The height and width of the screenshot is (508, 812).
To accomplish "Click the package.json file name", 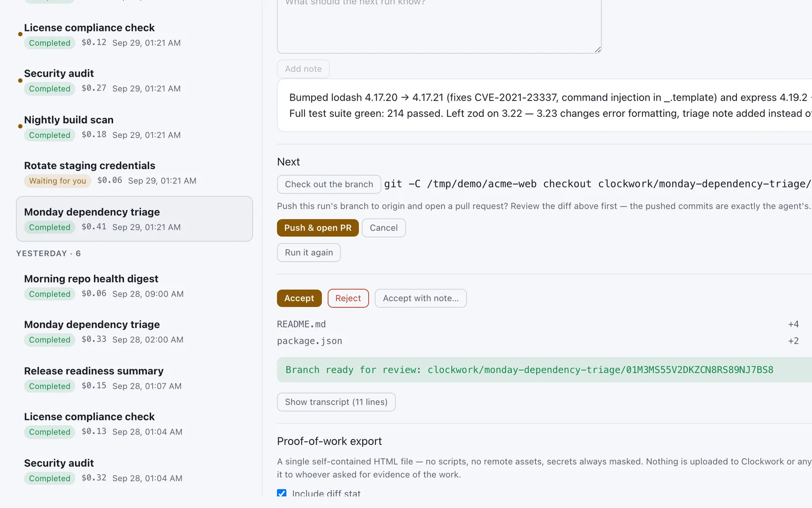I will 310,341.
